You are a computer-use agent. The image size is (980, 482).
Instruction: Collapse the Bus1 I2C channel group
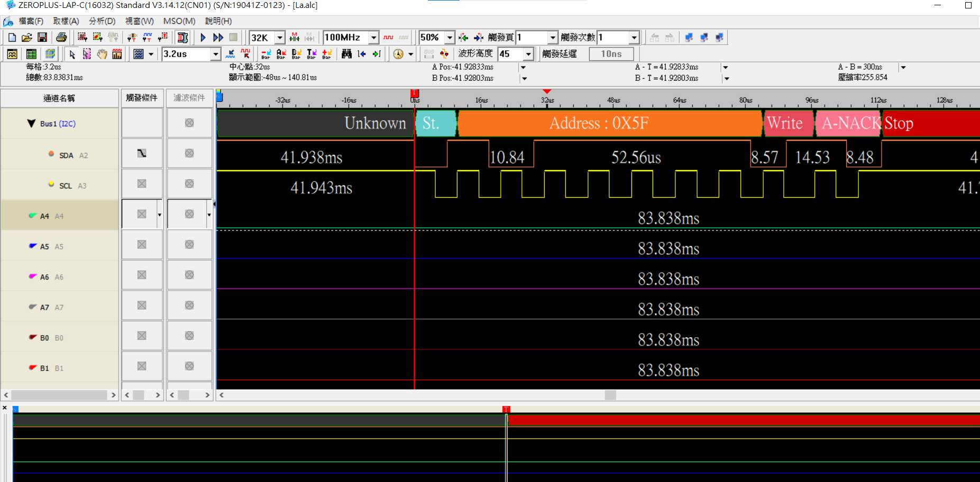[30, 123]
